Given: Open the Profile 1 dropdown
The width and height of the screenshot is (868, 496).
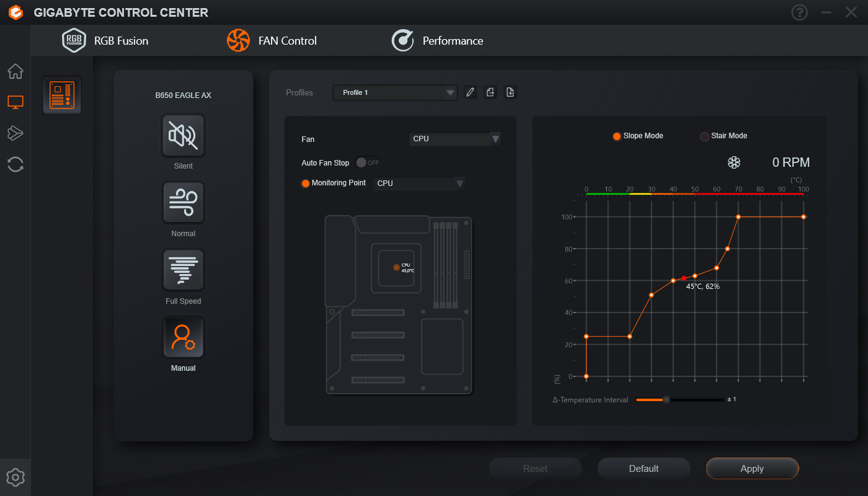Looking at the screenshot, I should (395, 92).
